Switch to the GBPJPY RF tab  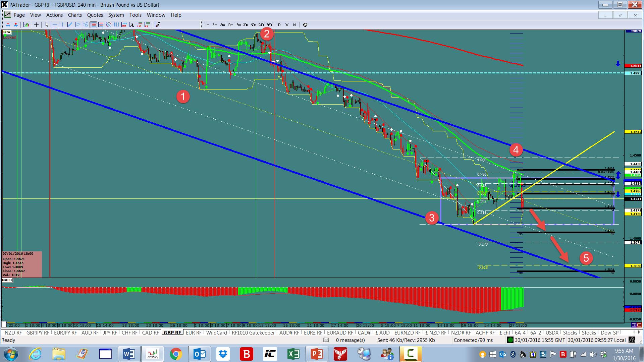(38, 333)
